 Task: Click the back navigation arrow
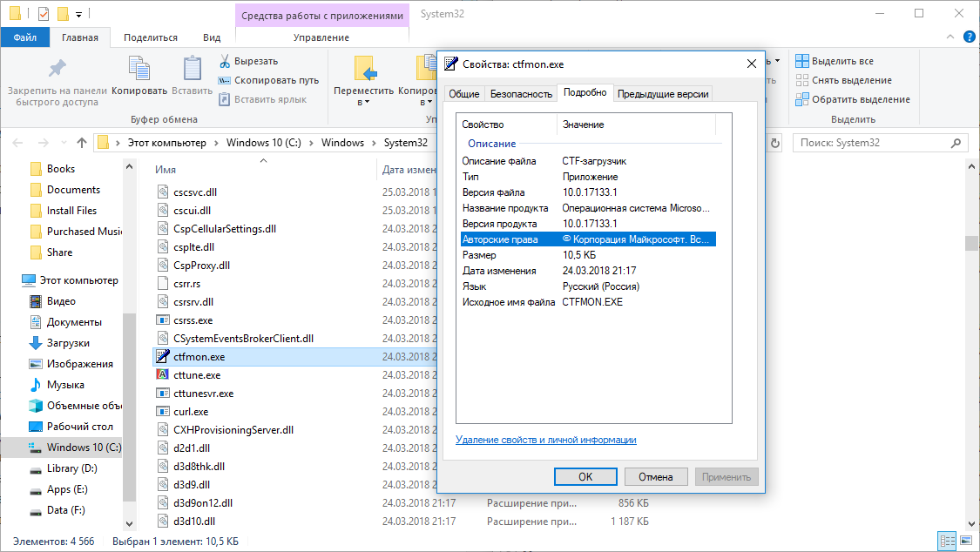point(17,143)
